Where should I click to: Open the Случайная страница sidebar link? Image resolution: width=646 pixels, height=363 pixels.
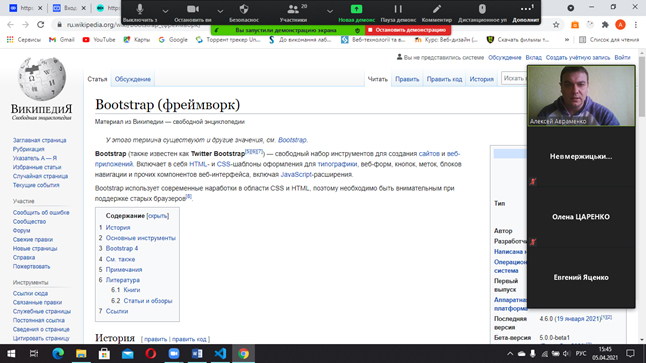[x=40, y=176]
